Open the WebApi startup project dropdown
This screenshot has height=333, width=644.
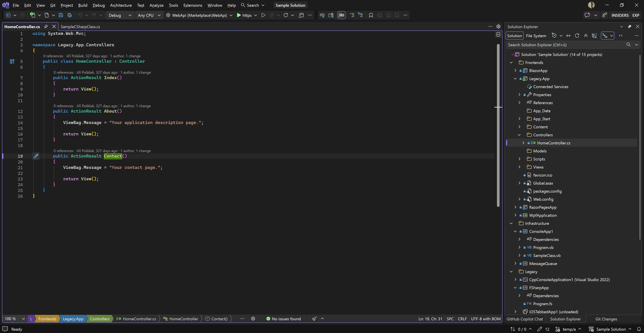tap(199, 15)
